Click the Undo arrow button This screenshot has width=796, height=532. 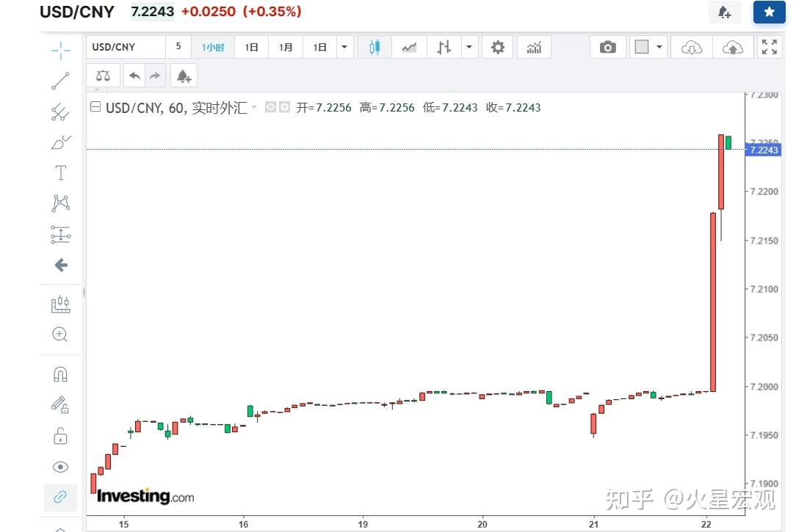point(134,75)
